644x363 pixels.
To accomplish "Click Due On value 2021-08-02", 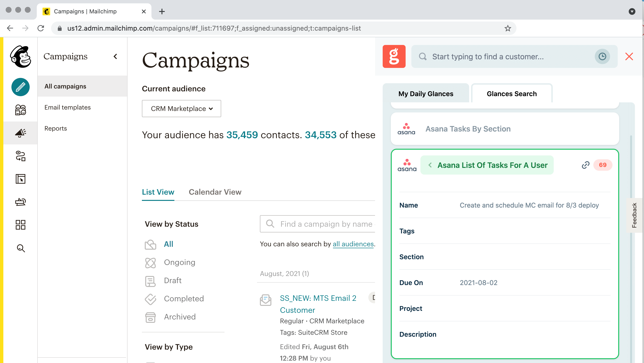I will pos(478,282).
